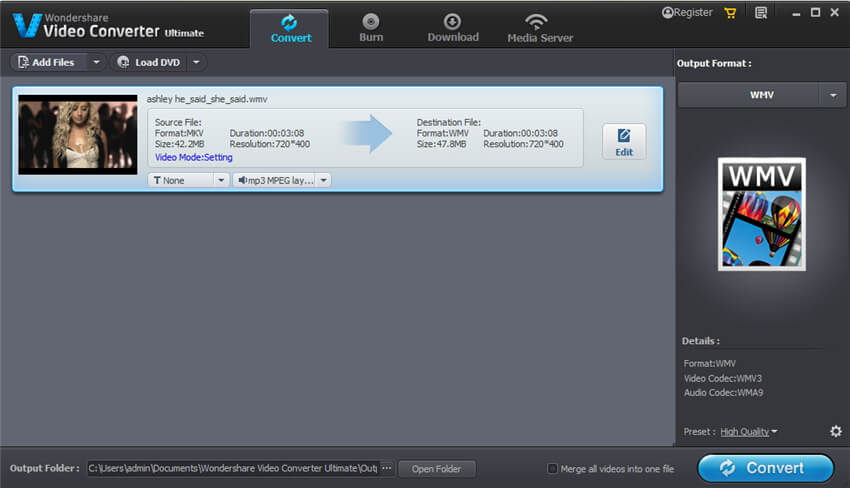The image size is (850, 488).
Task: Click the Video Mode:Setting link
Action: click(194, 157)
